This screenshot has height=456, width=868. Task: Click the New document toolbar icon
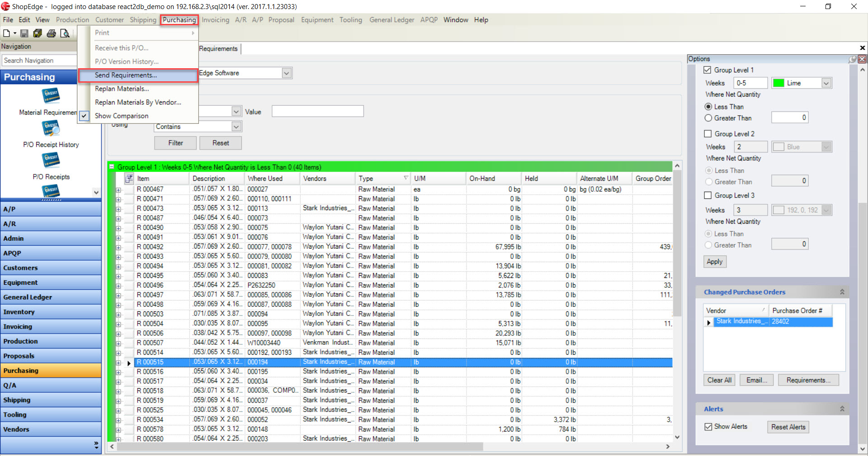pyautogui.click(x=6, y=33)
